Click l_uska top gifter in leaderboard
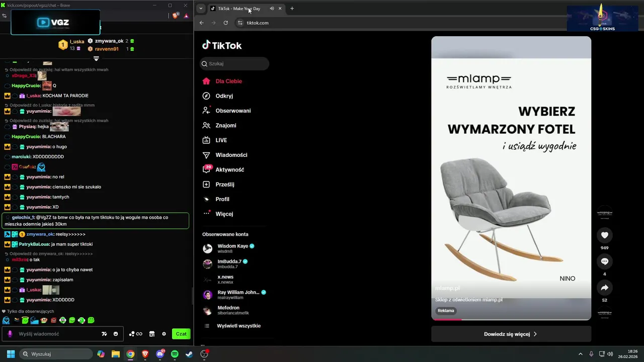This screenshot has width=644, height=362. coord(77,42)
